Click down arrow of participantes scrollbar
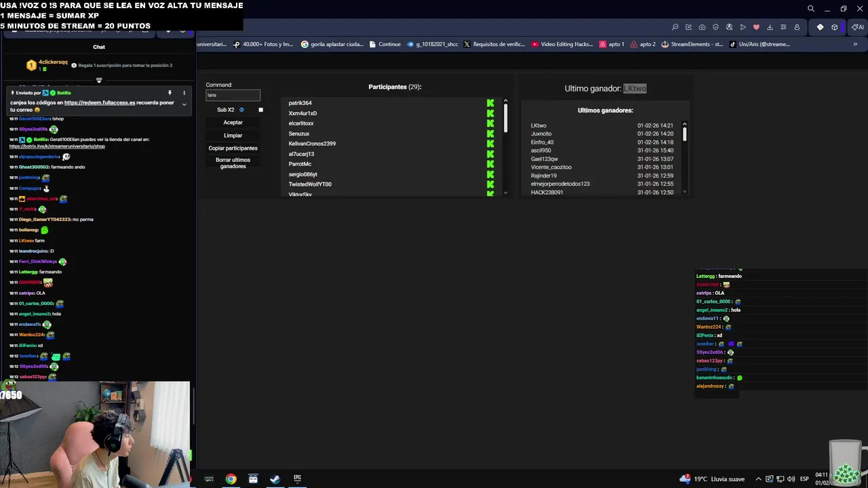Image resolution: width=868 pixels, height=488 pixels. (505, 193)
